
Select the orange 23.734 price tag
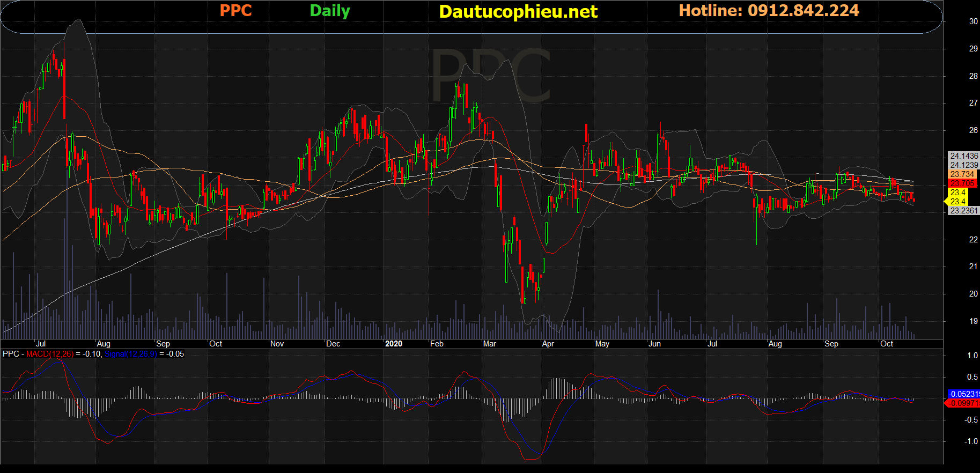pos(962,174)
